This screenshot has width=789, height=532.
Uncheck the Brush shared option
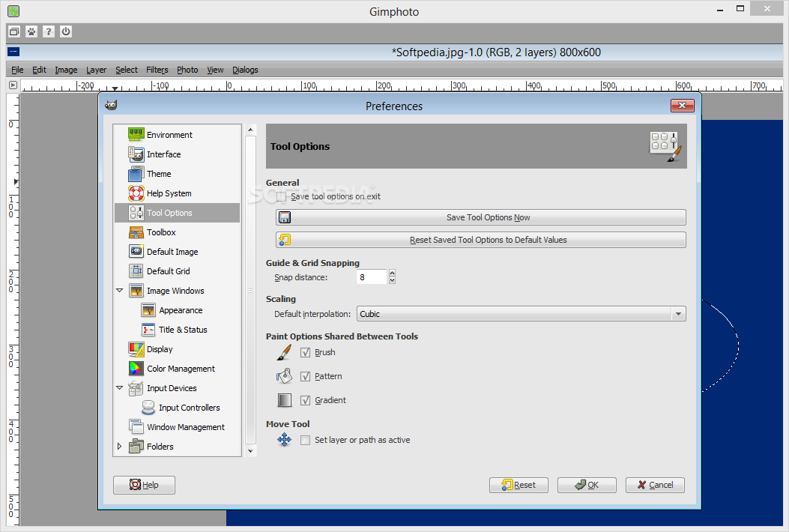click(x=306, y=352)
